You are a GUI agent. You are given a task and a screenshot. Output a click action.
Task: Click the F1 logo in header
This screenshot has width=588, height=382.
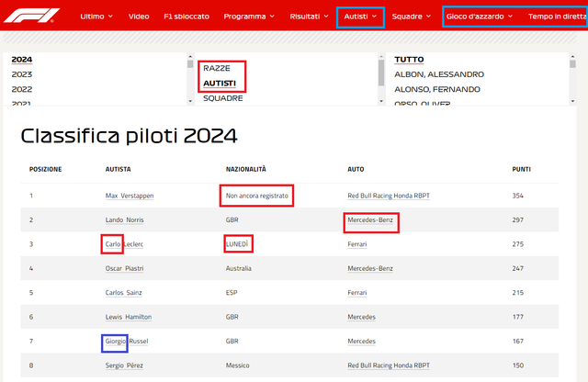point(31,16)
